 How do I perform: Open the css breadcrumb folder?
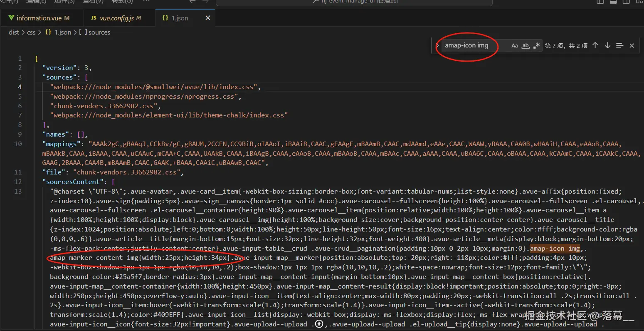[31, 32]
